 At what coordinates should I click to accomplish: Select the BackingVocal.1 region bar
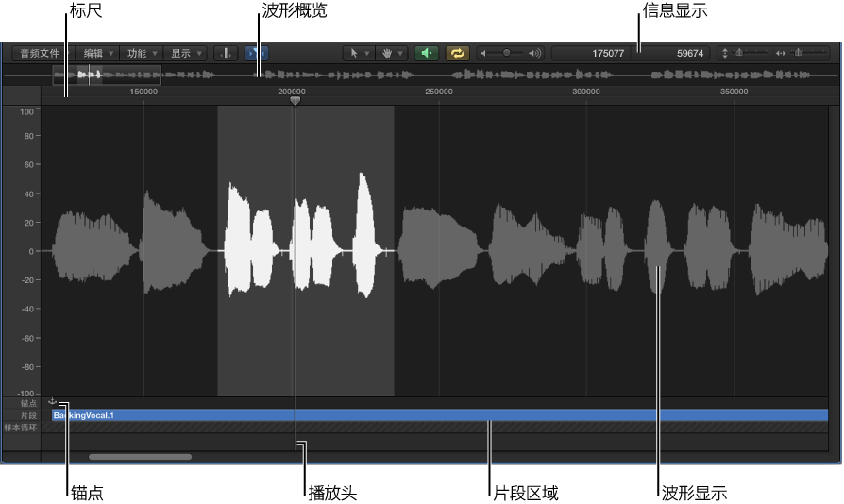point(440,415)
